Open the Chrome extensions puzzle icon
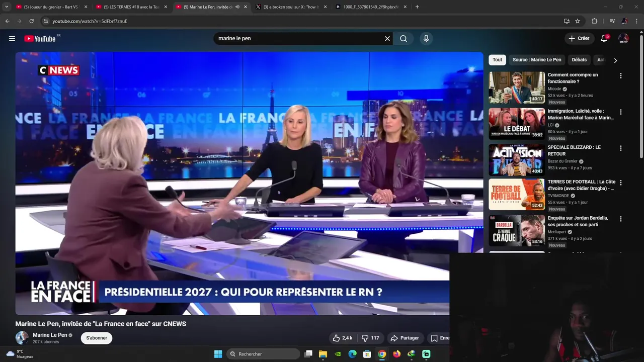The image size is (644, 362). pos(595,21)
